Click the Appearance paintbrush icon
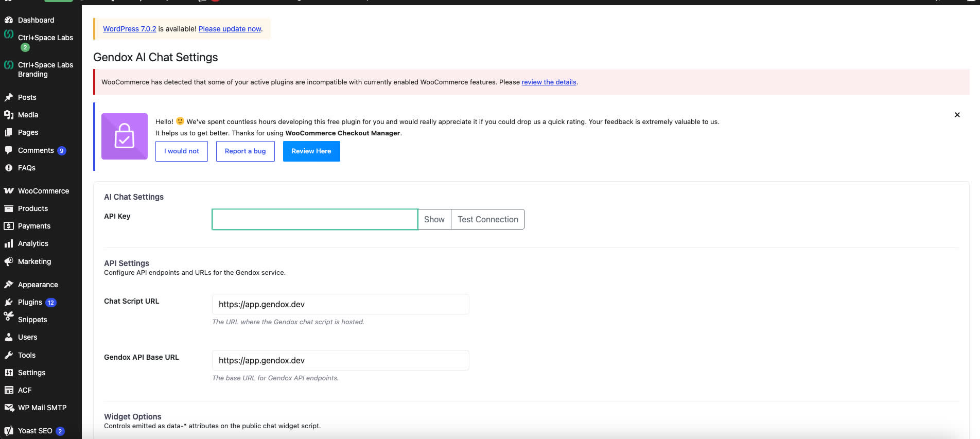 (x=9, y=285)
